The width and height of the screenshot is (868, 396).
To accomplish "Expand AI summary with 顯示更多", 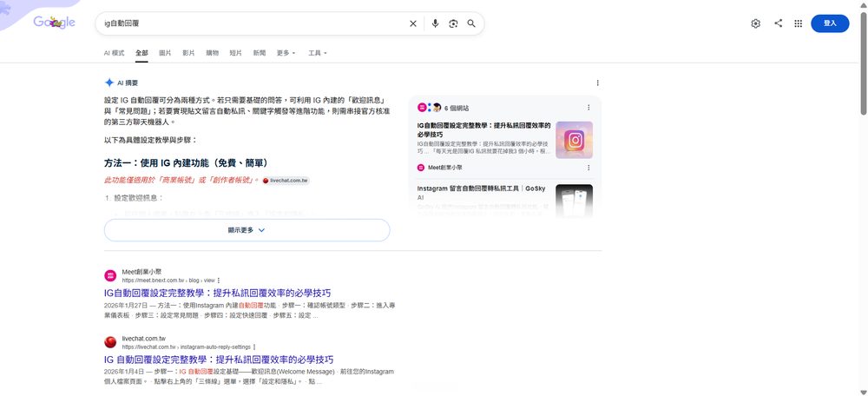I will tap(247, 230).
